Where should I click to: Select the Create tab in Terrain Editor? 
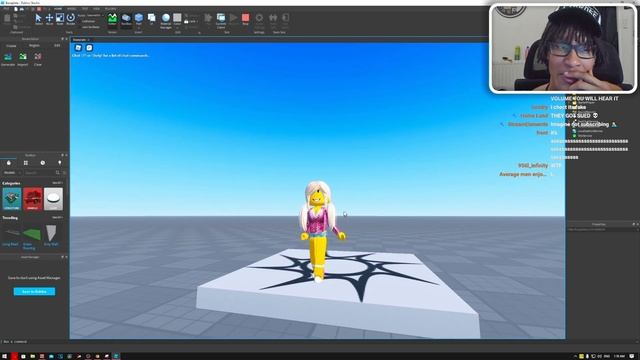[x=11, y=46]
